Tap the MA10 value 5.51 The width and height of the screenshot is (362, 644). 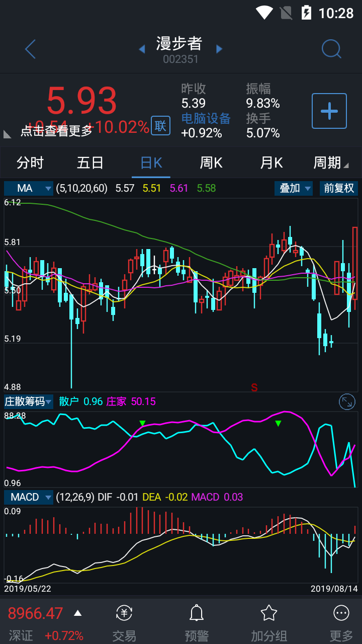[x=152, y=188]
